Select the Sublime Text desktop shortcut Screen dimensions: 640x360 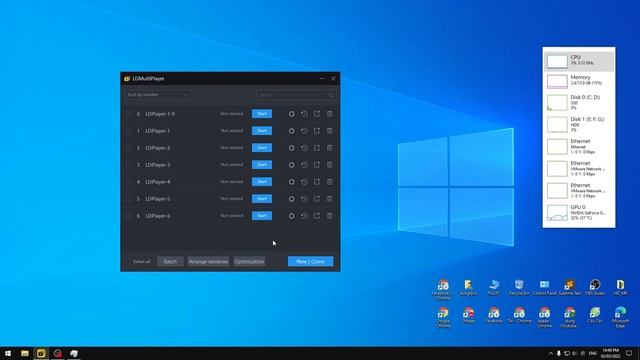click(x=569, y=287)
